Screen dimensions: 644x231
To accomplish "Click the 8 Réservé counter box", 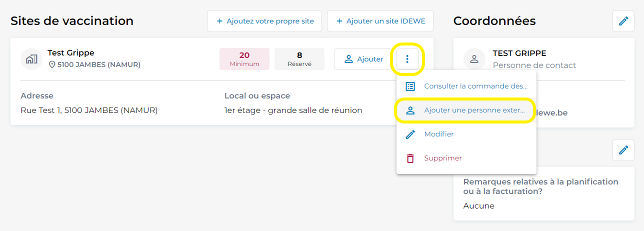I will [x=299, y=59].
